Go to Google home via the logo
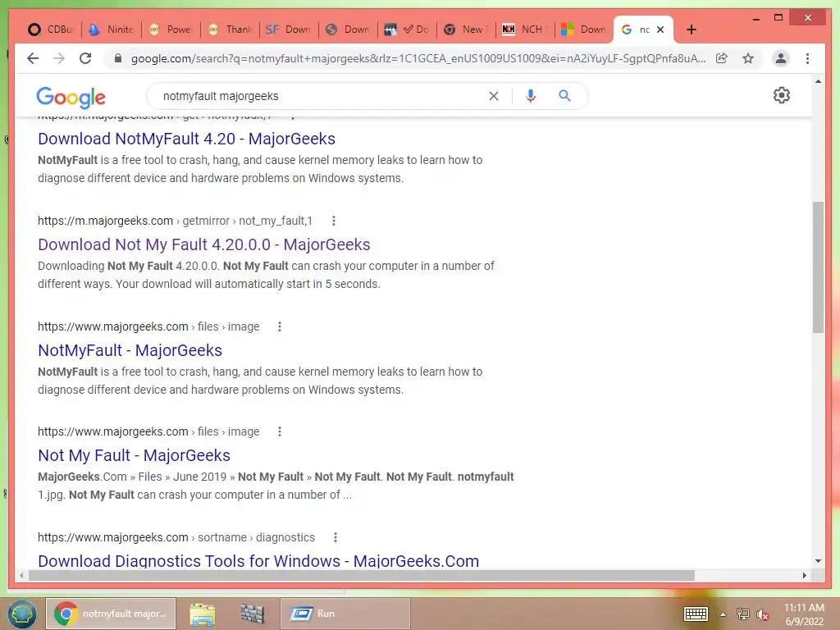This screenshot has width=840, height=630. point(71,97)
